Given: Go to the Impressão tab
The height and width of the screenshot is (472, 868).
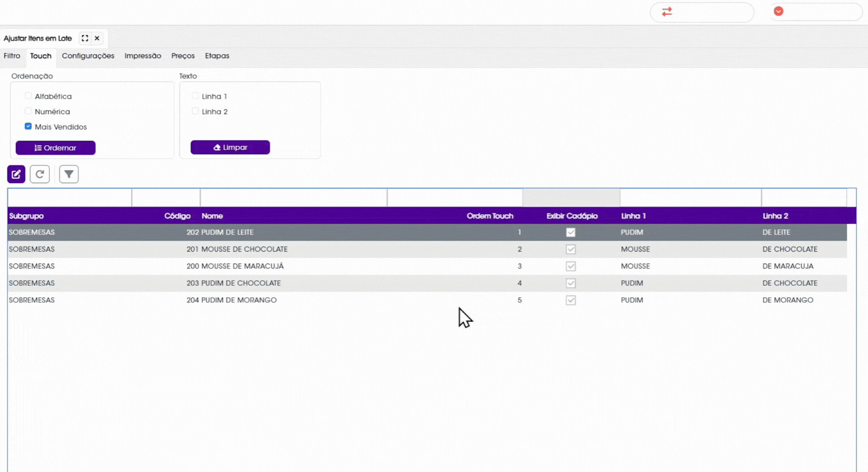Looking at the screenshot, I should point(143,56).
